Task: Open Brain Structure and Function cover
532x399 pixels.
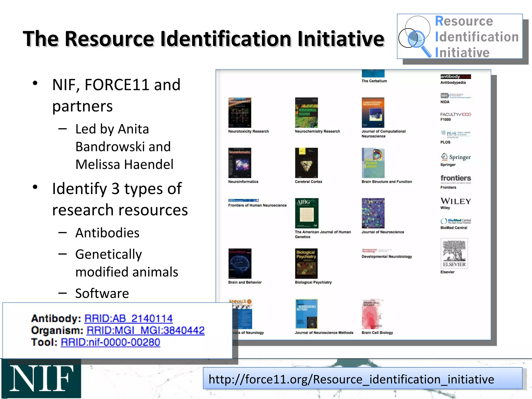Action: pos(373,163)
